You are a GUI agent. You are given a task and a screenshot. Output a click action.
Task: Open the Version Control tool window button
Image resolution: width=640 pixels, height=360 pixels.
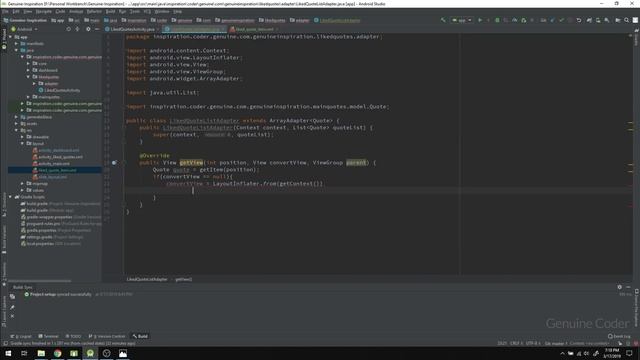[x=107, y=336]
